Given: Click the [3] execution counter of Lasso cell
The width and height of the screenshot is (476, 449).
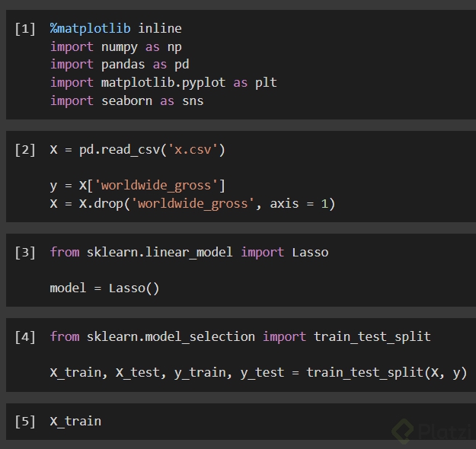Looking at the screenshot, I should point(25,252).
